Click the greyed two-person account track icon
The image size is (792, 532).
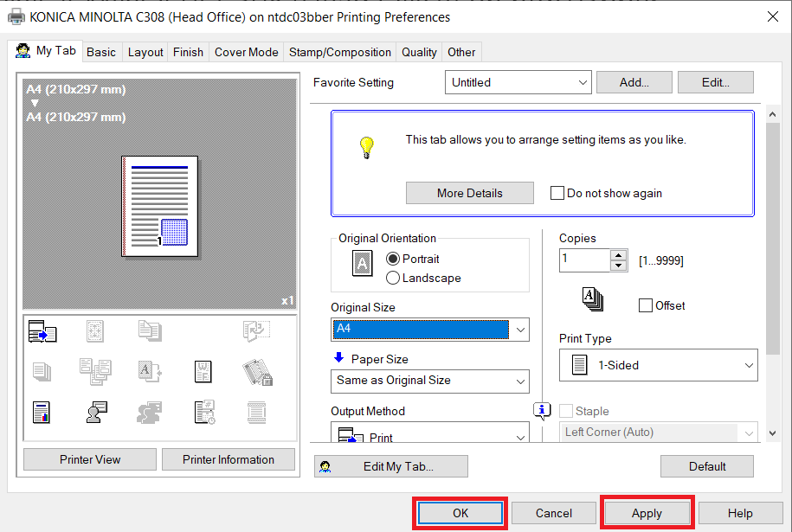coord(149,413)
